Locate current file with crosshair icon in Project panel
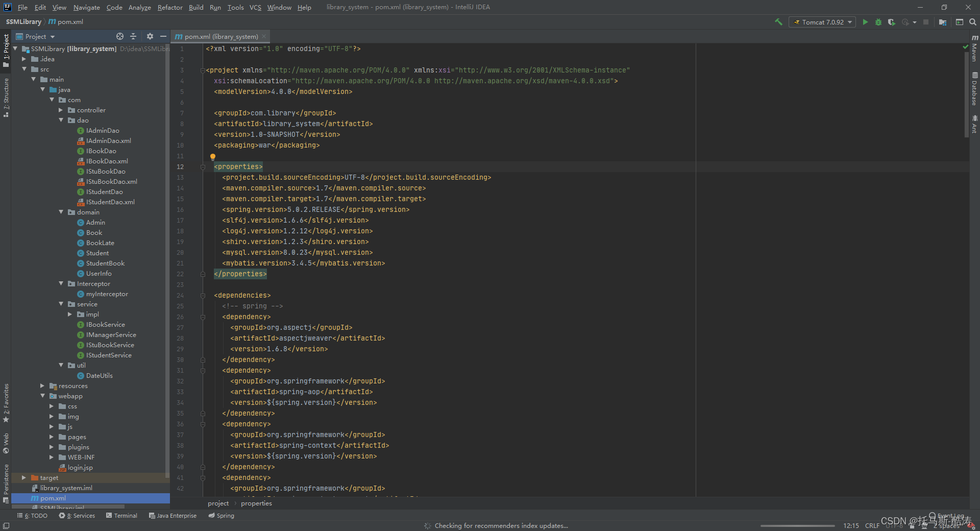Viewport: 980px width, 531px height. pos(120,36)
